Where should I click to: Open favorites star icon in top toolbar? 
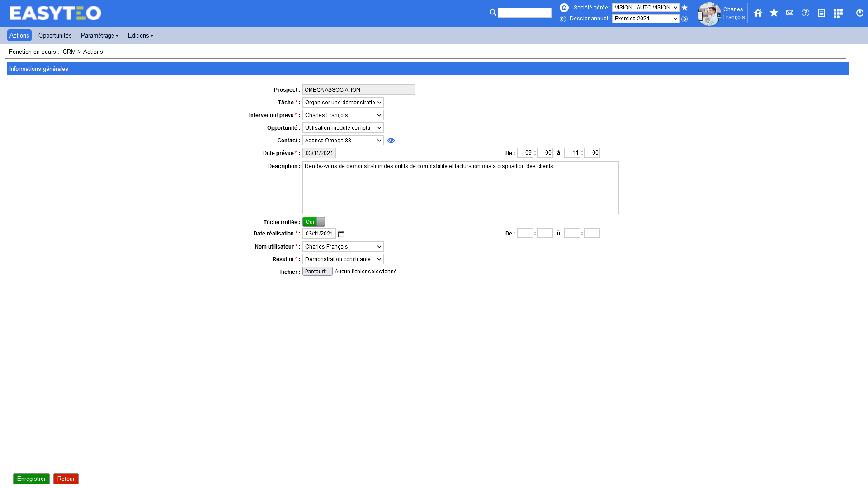click(x=774, y=13)
